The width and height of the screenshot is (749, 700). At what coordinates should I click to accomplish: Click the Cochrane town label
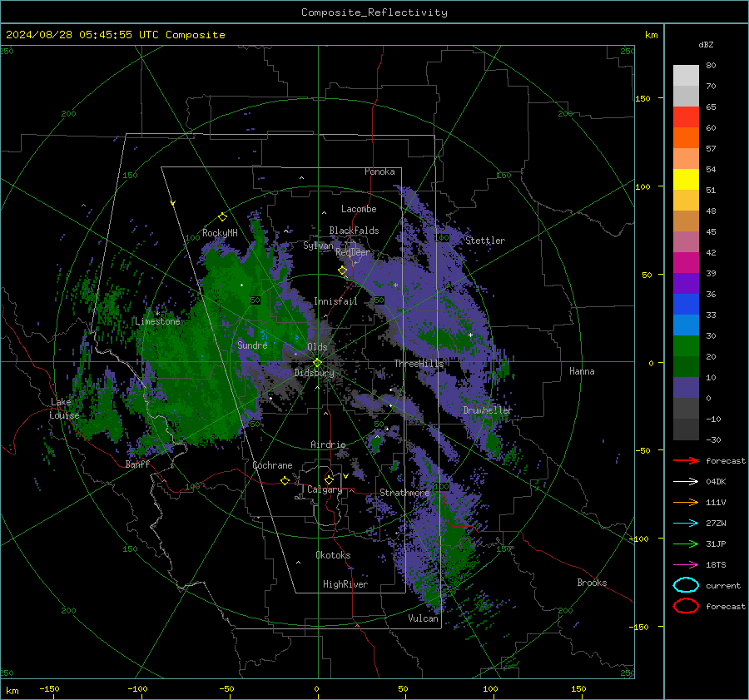[272, 465]
